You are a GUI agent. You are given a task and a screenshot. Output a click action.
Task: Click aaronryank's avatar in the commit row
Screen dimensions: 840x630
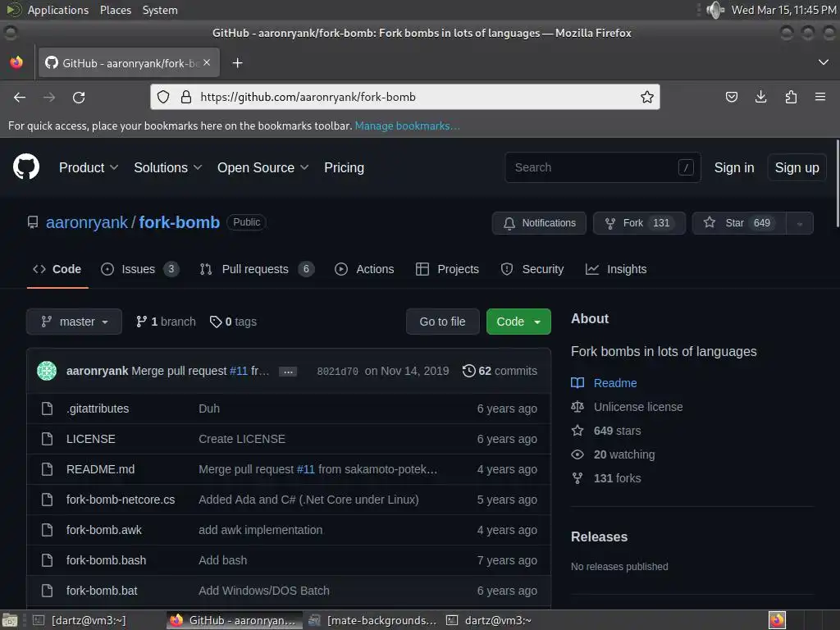[47, 371]
